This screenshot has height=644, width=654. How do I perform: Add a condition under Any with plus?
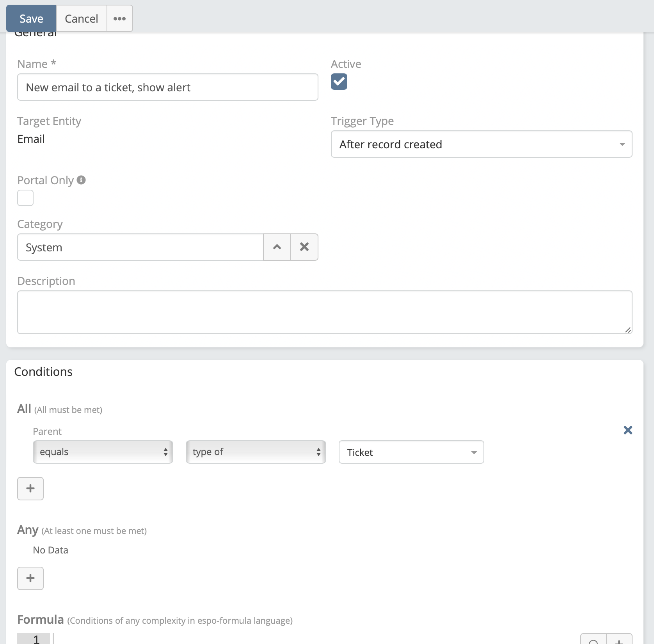tap(30, 578)
